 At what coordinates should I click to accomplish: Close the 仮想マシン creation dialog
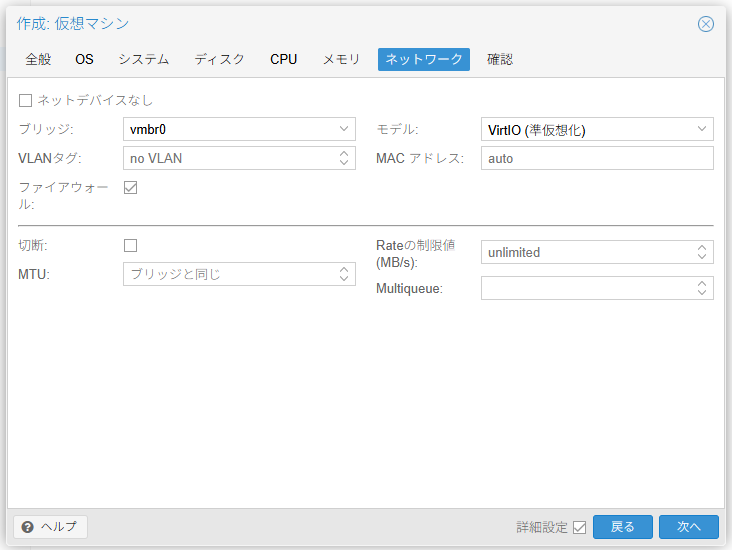(x=706, y=24)
